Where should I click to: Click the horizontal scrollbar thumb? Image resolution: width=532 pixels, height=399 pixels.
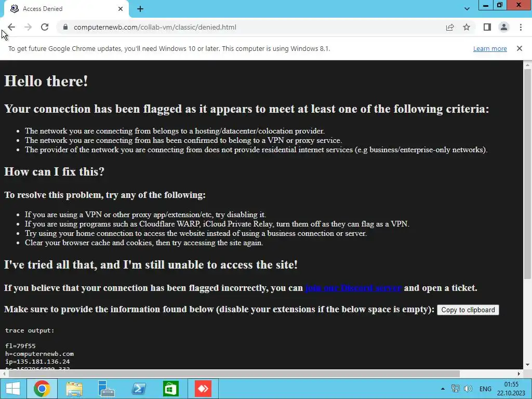pyautogui.click(x=234, y=374)
